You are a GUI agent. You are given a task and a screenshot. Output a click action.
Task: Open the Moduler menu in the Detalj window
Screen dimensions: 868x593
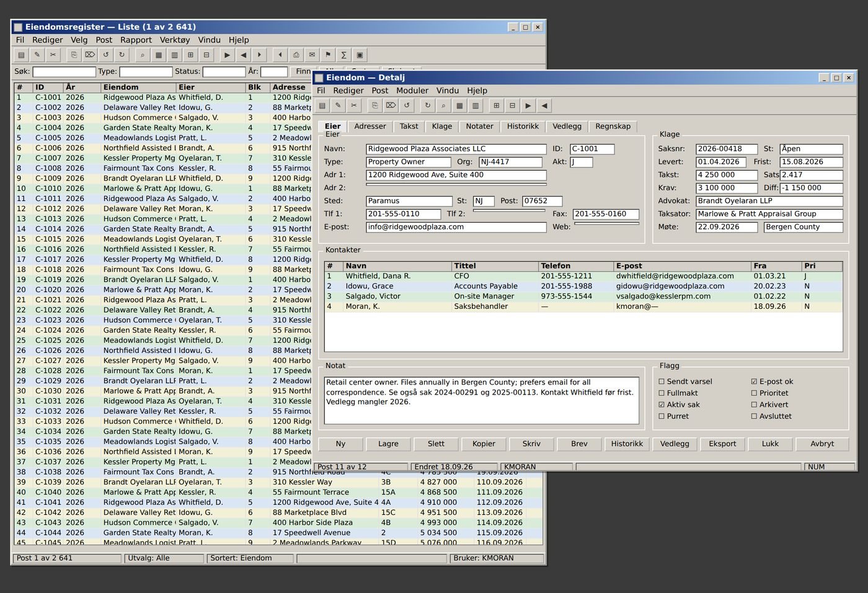click(412, 91)
